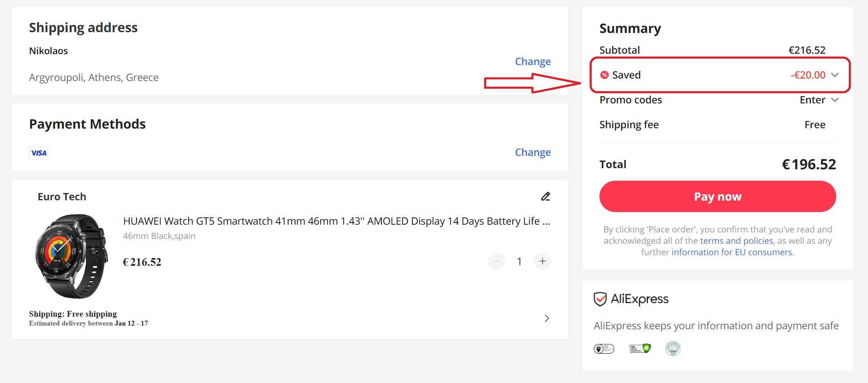The height and width of the screenshot is (383, 868).
Task: Click the 'Shipping address' heading
Action: tap(83, 28)
